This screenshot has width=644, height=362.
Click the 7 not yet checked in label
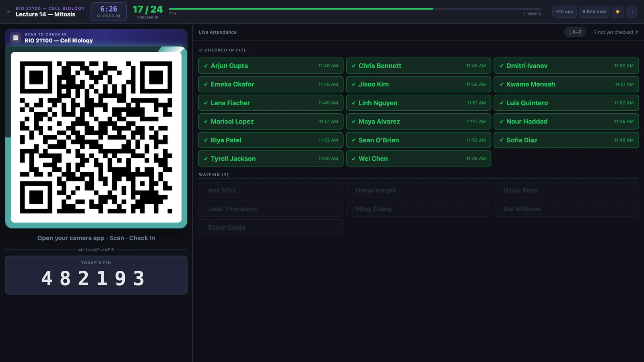(616, 32)
